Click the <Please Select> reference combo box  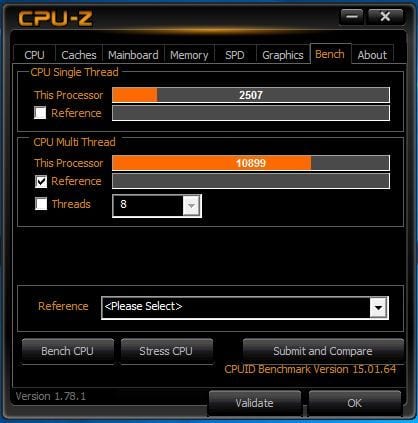pos(245,307)
